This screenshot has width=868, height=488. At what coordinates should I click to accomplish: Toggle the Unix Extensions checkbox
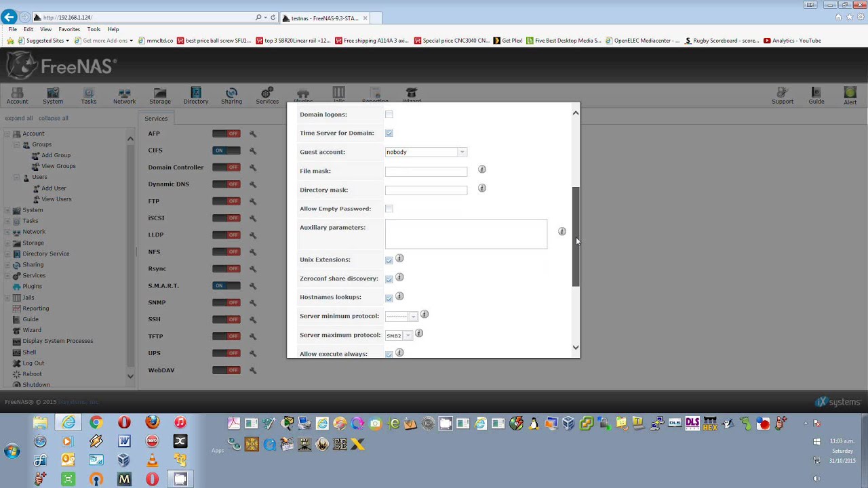[x=389, y=260]
